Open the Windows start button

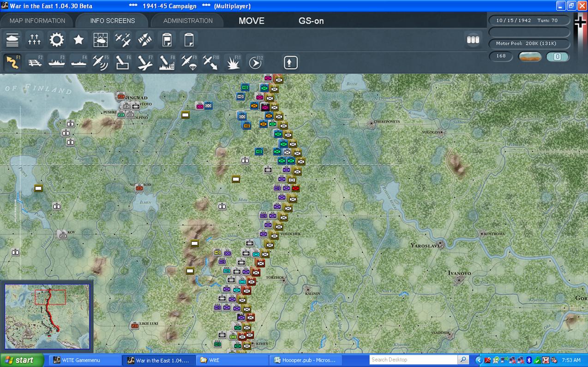[x=22, y=360]
